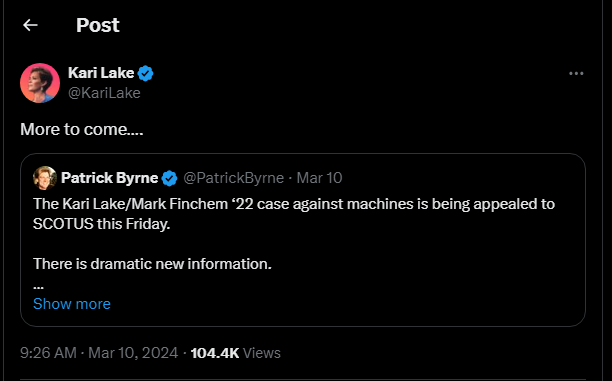The image size is (612, 381).
Task: Open the @PatrickByrne handle
Action: click(x=233, y=178)
